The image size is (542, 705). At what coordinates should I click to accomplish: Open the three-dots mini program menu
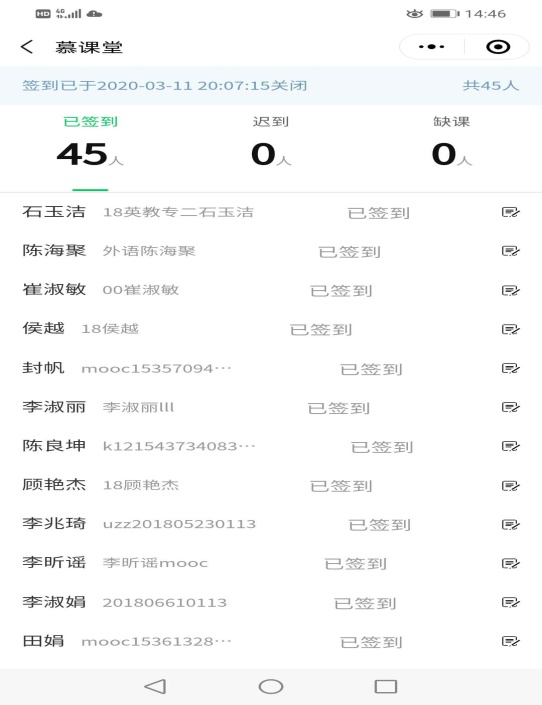pyautogui.click(x=431, y=47)
